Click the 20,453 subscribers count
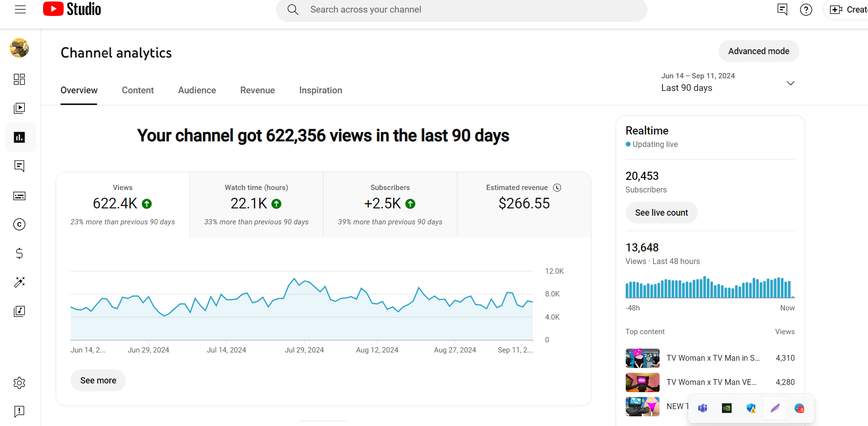This screenshot has width=868, height=426. [642, 176]
